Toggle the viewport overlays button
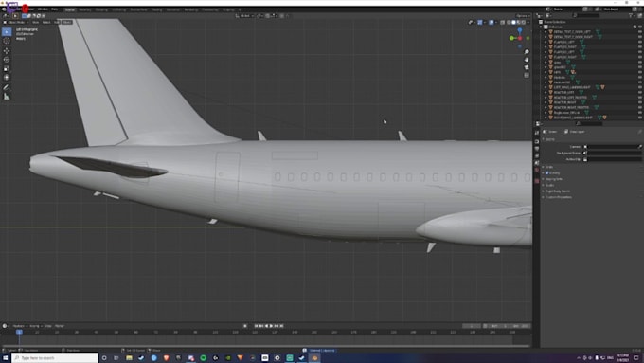Screen dimensions: 644x363 click(492, 22)
